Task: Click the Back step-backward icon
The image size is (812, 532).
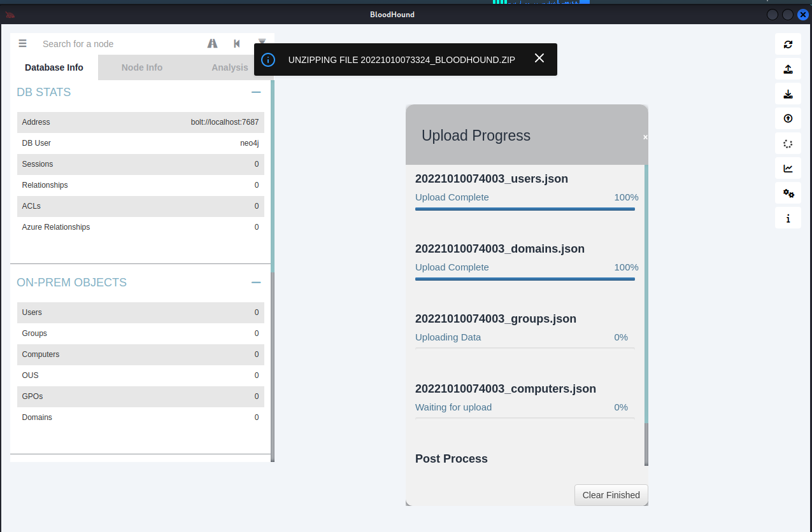Action: click(x=237, y=44)
